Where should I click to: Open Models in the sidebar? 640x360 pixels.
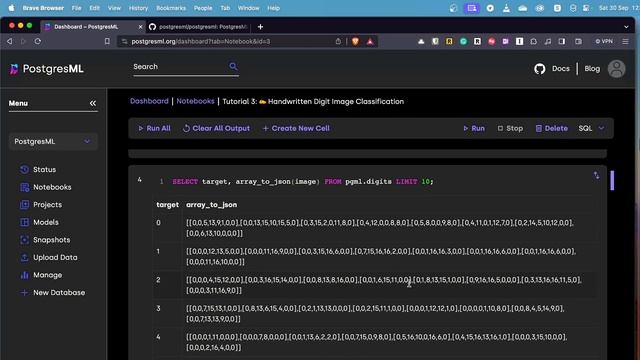pos(46,222)
